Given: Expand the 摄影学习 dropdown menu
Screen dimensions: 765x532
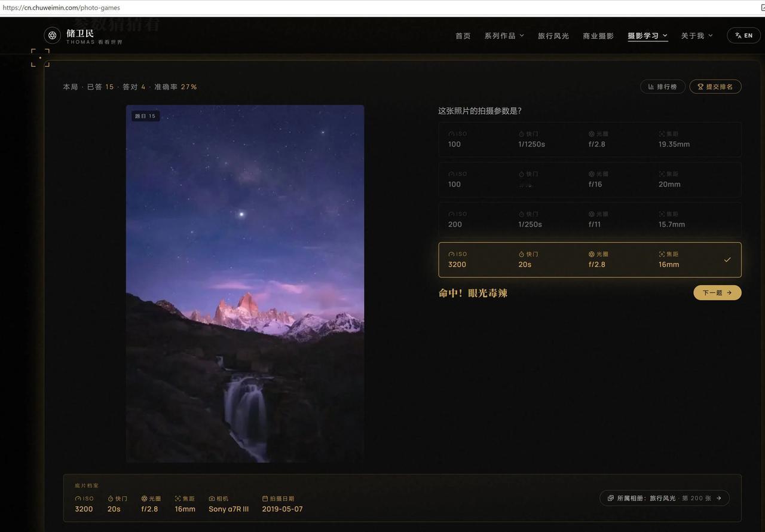Looking at the screenshot, I should coord(647,36).
